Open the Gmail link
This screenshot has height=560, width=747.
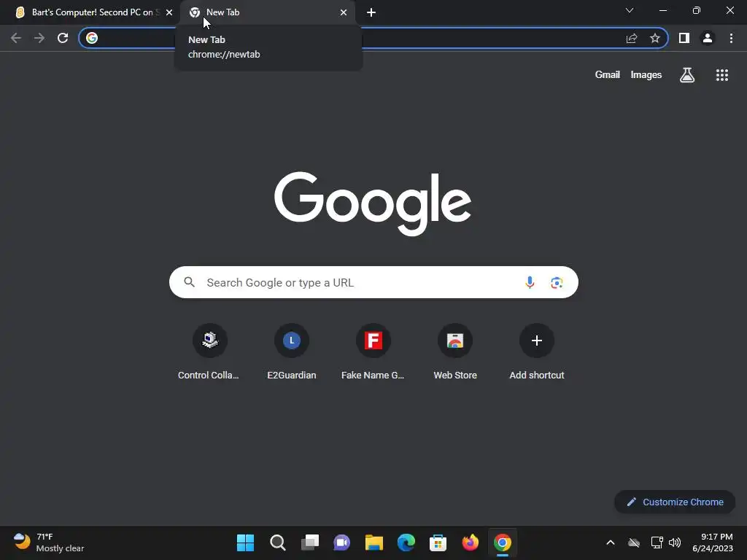608,75
